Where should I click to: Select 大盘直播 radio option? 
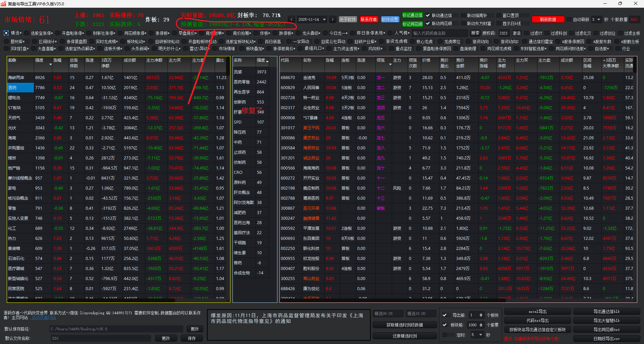33,49
